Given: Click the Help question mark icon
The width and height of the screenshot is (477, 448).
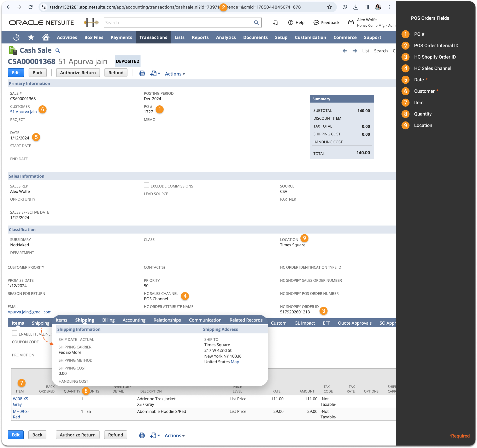Looking at the screenshot, I should coord(290,23).
